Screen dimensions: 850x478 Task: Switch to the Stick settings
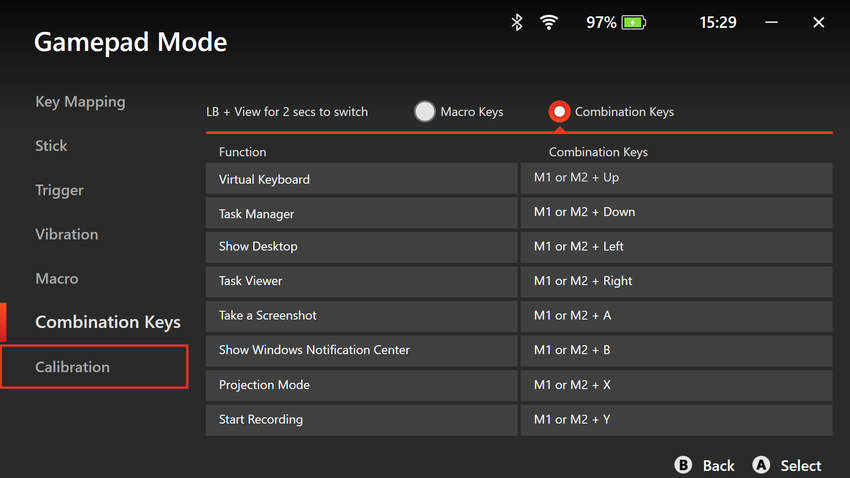(51, 146)
